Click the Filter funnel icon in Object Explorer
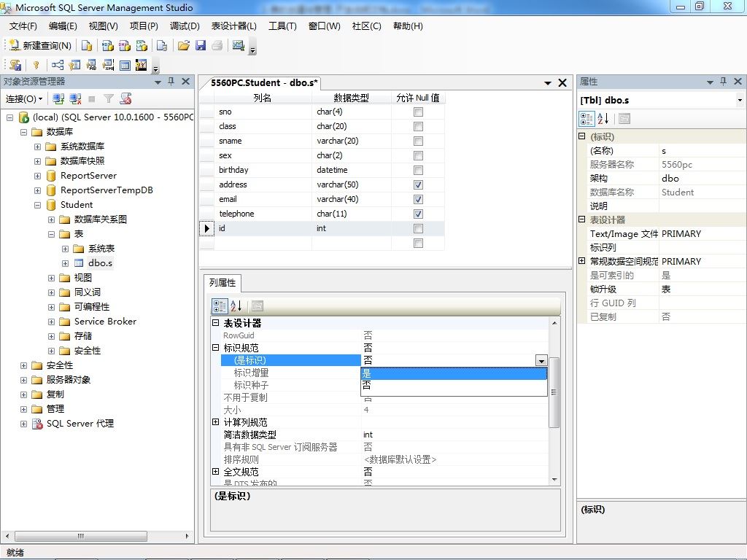The height and width of the screenshot is (560, 747). point(109,98)
